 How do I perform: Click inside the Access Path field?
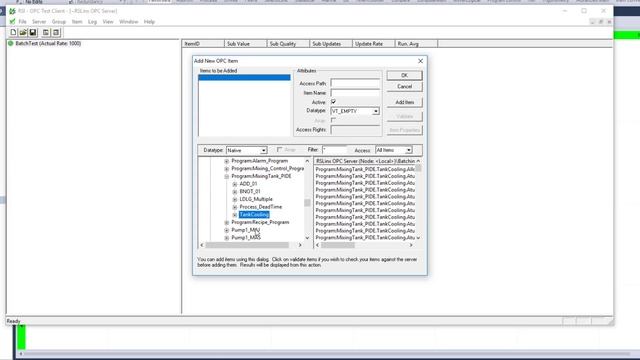click(355, 83)
